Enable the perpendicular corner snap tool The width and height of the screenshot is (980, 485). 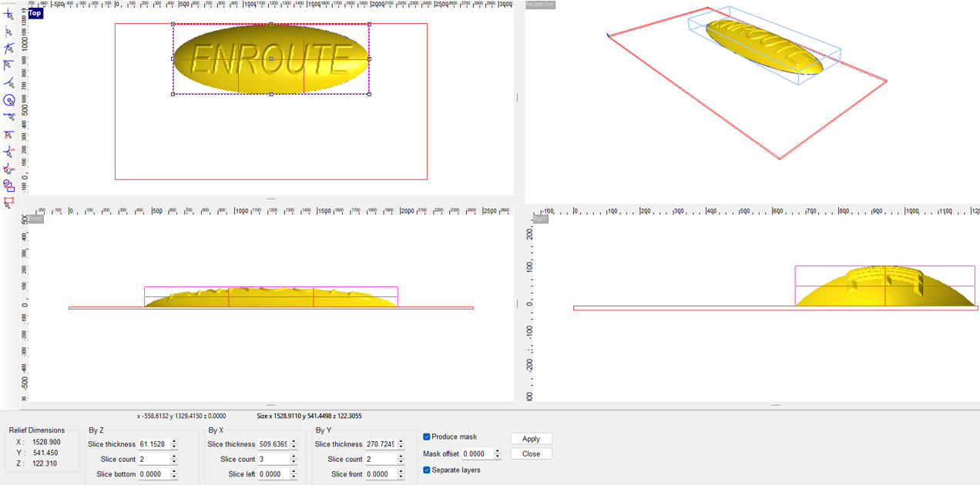[9, 65]
